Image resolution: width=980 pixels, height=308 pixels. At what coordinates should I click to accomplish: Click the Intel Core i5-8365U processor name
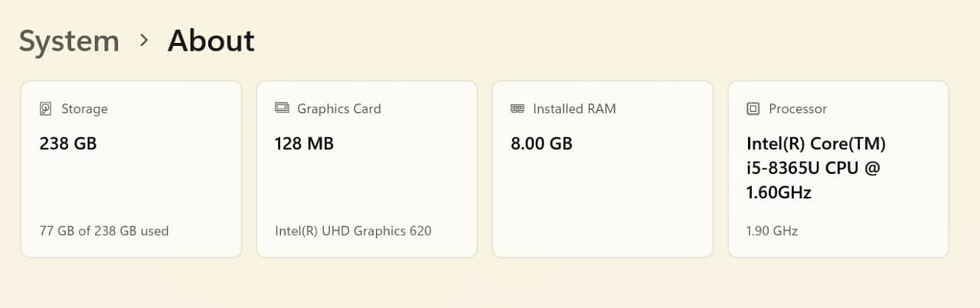(x=815, y=168)
